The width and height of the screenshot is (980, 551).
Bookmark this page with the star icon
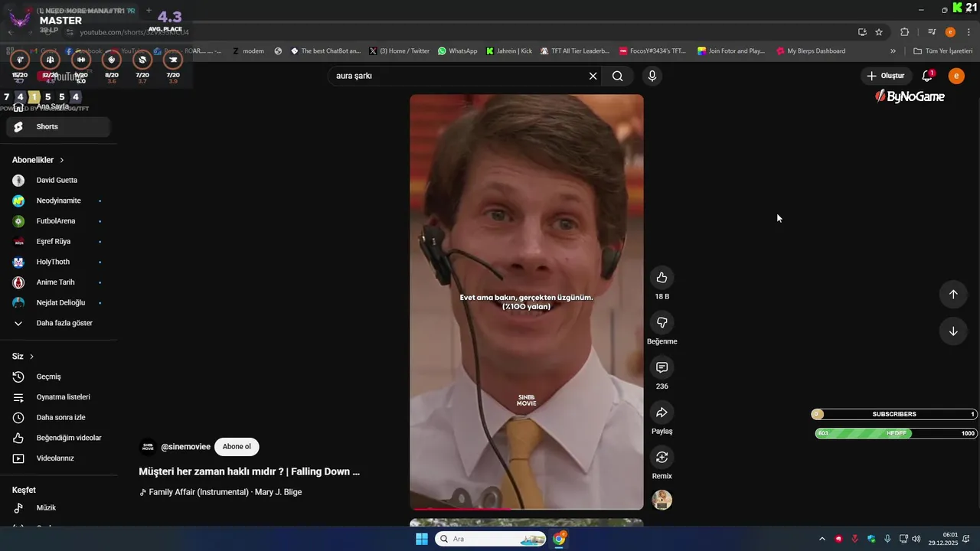click(879, 32)
